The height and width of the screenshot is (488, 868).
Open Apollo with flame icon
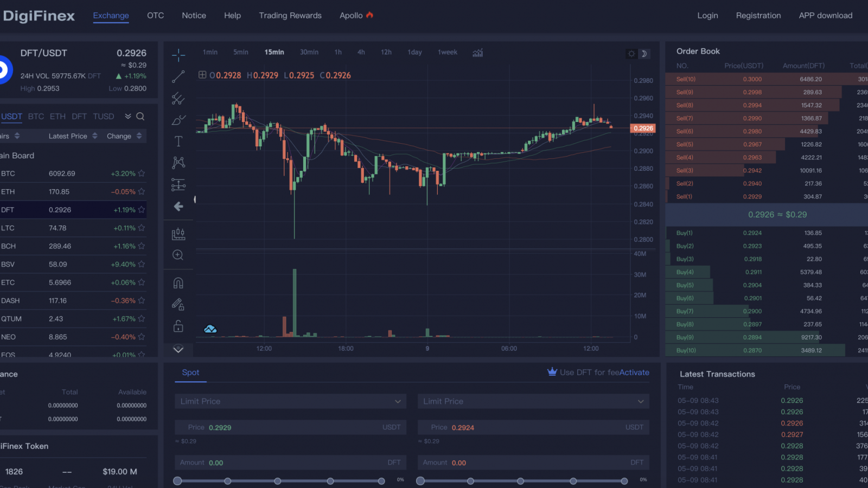356,15
